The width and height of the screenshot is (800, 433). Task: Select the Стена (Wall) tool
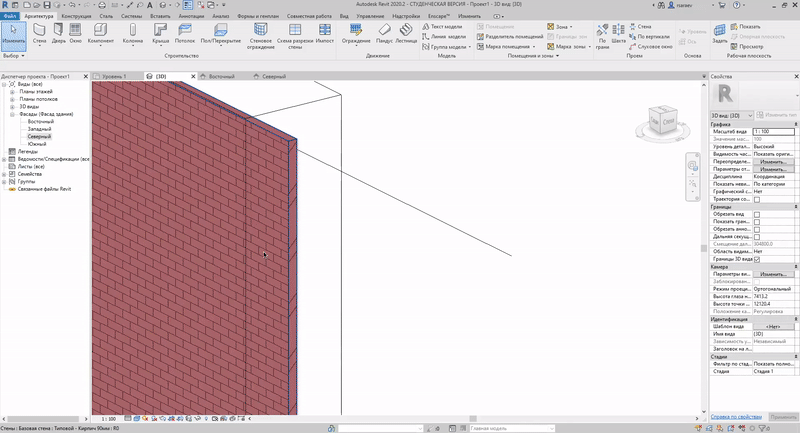pyautogui.click(x=39, y=34)
